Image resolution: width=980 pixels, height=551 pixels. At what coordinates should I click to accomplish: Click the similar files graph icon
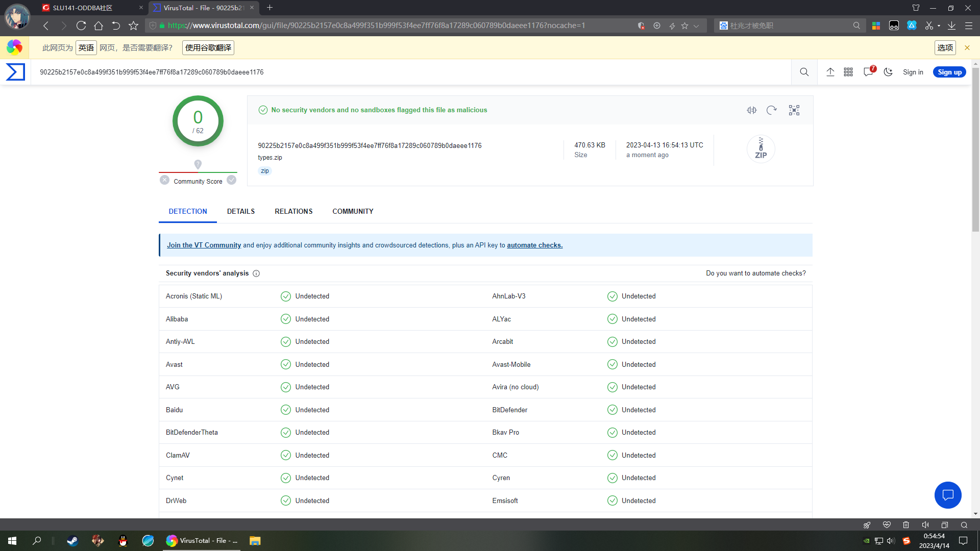click(794, 110)
